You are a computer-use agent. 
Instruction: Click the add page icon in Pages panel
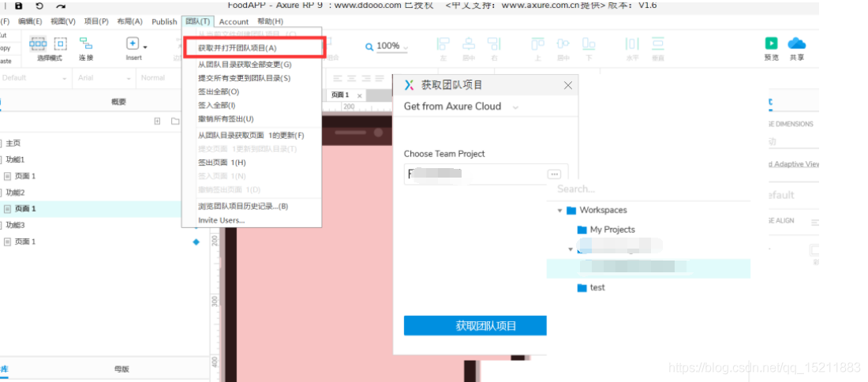(157, 121)
